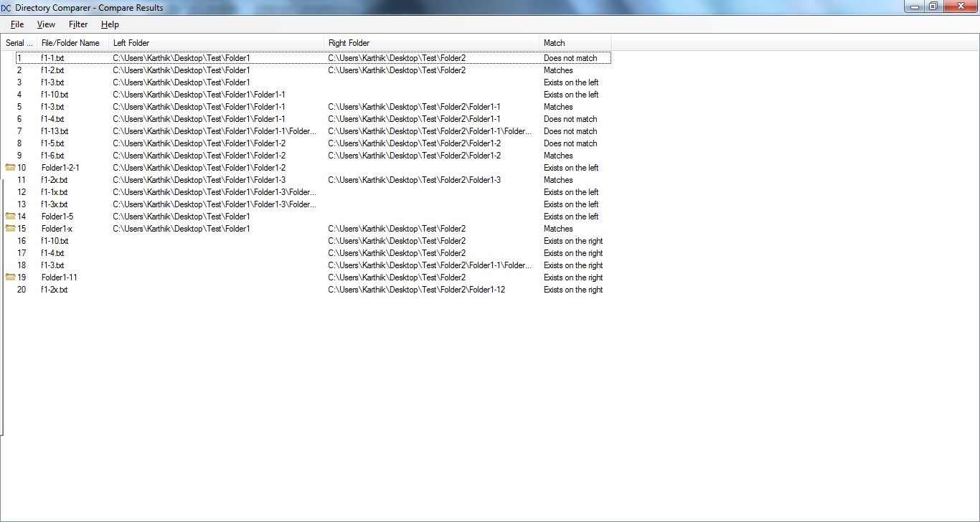
Task: Select file name f1-3.txt in row 3
Action: 52,82
